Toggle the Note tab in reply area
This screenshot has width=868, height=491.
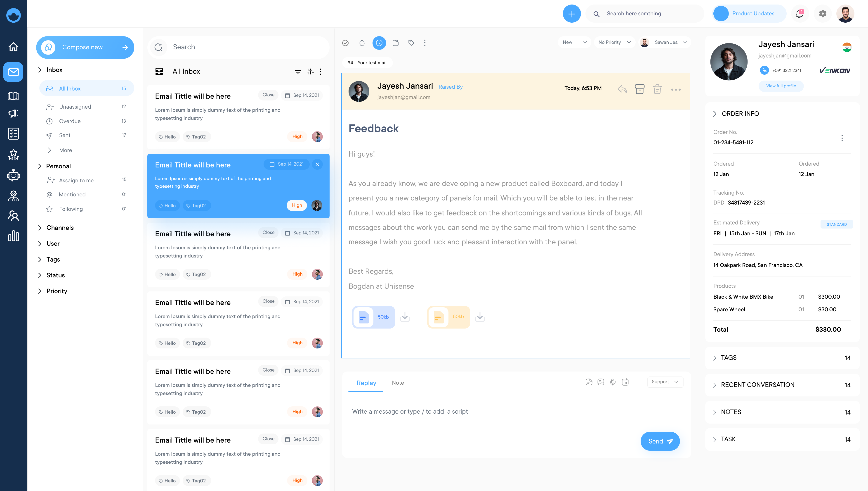coord(398,382)
